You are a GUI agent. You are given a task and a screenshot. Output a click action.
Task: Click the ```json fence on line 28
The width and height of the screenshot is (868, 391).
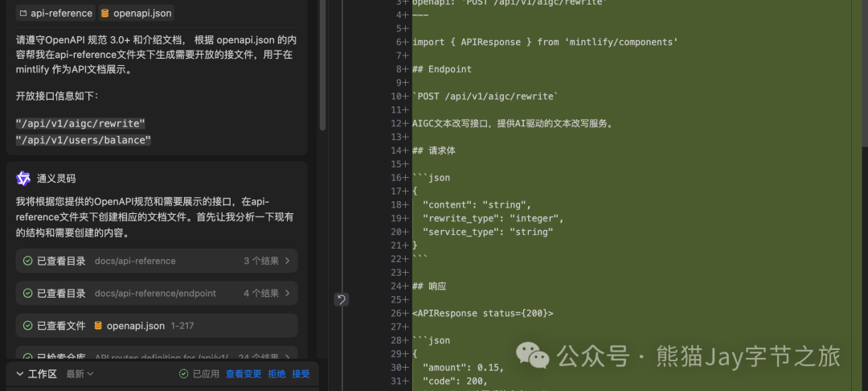tap(432, 340)
